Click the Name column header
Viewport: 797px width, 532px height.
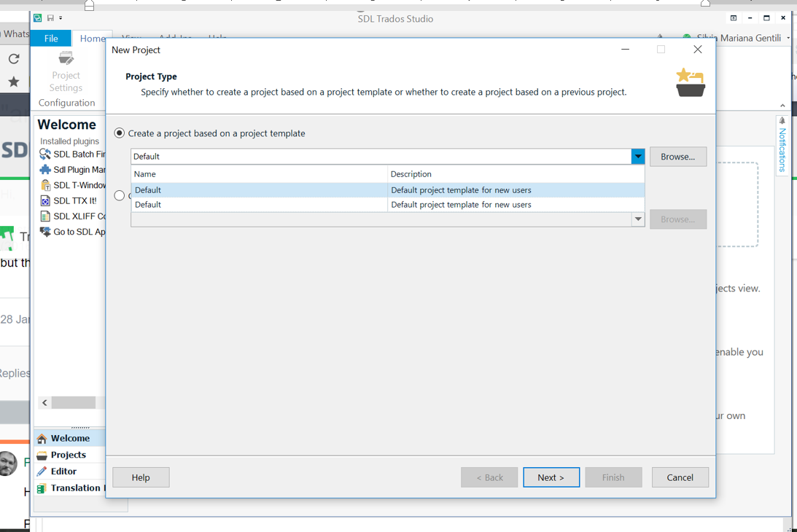(260, 173)
